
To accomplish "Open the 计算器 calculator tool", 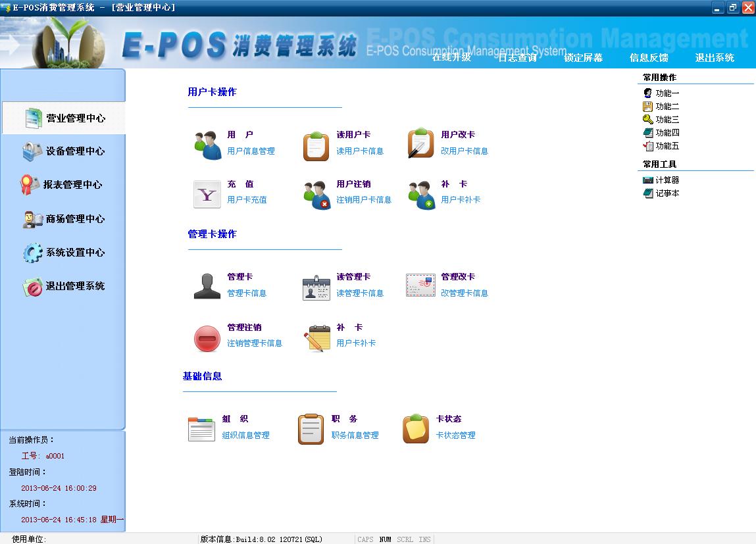I will 667,180.
